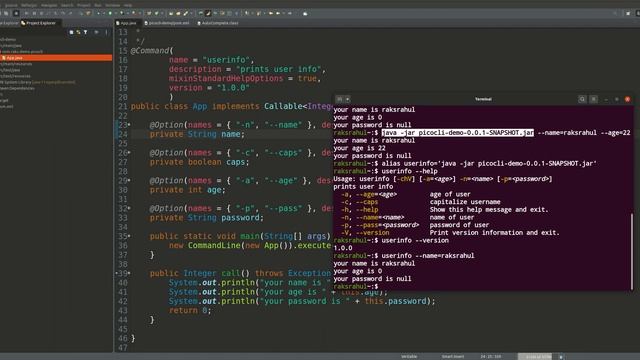Open the Help menu
This screenshot has width=640, height=360.
[128, 5]
